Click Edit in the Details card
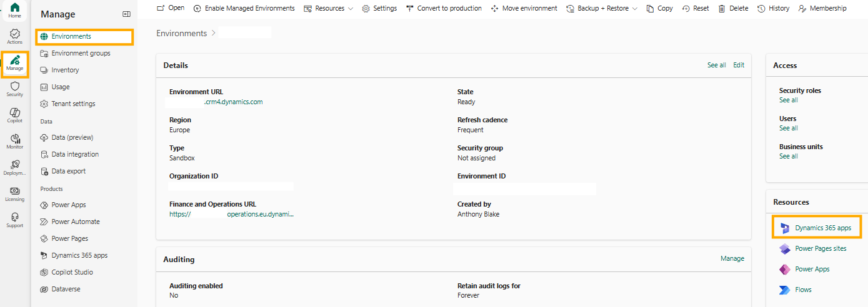 (x=739, y=65)
